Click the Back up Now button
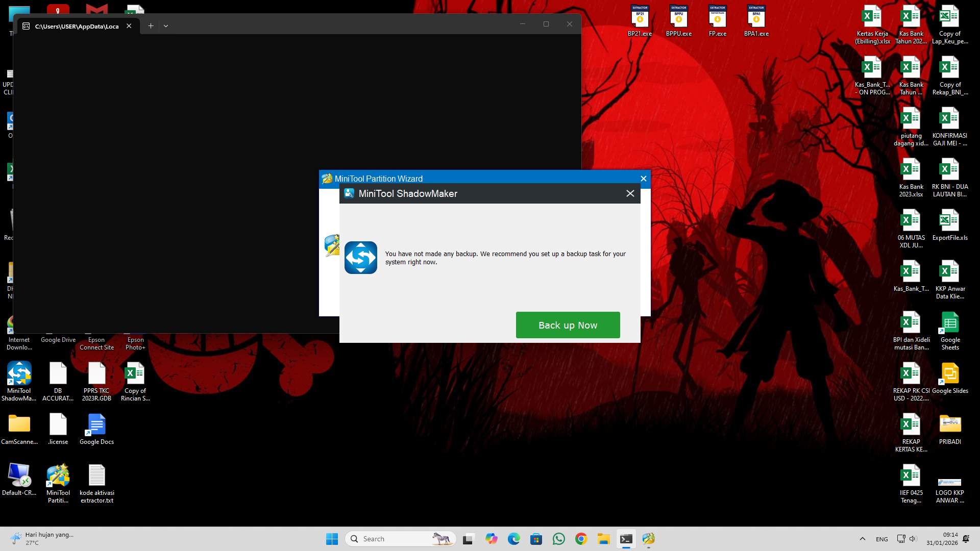 (568, 325)
